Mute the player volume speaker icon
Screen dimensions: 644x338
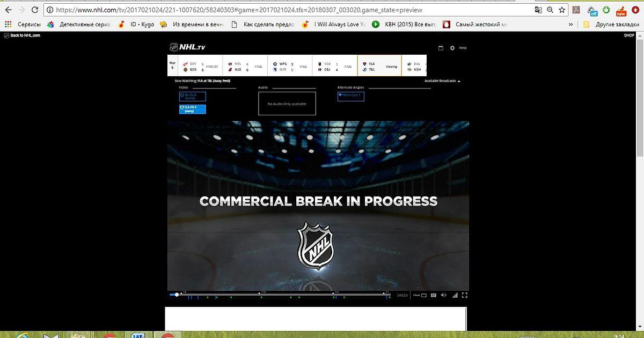(x=444, y=295)
